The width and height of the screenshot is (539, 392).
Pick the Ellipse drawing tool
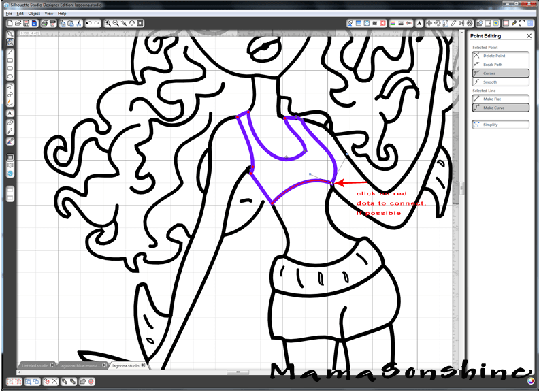(x=10, y=77)
